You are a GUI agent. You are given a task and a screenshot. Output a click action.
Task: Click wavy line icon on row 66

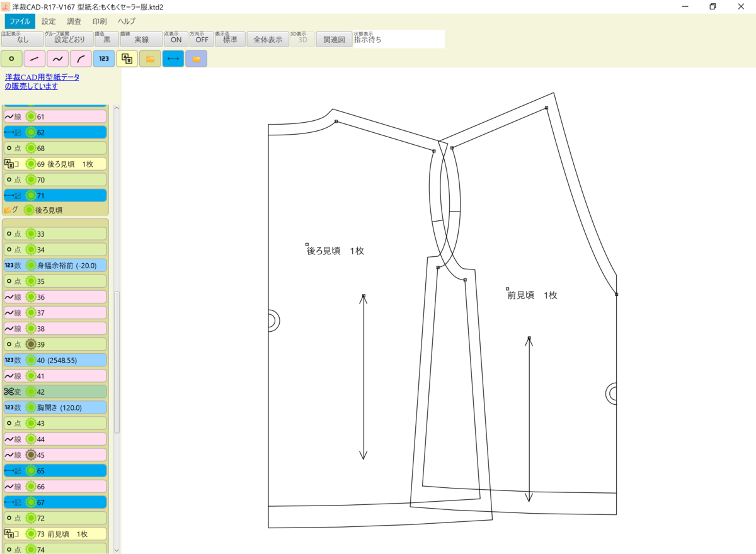[9, 487]
